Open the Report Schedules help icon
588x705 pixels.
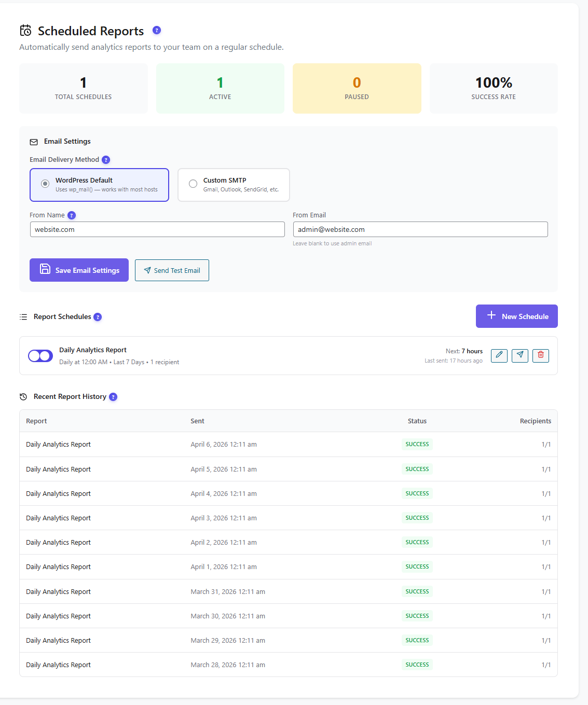[x=97, y=316]
